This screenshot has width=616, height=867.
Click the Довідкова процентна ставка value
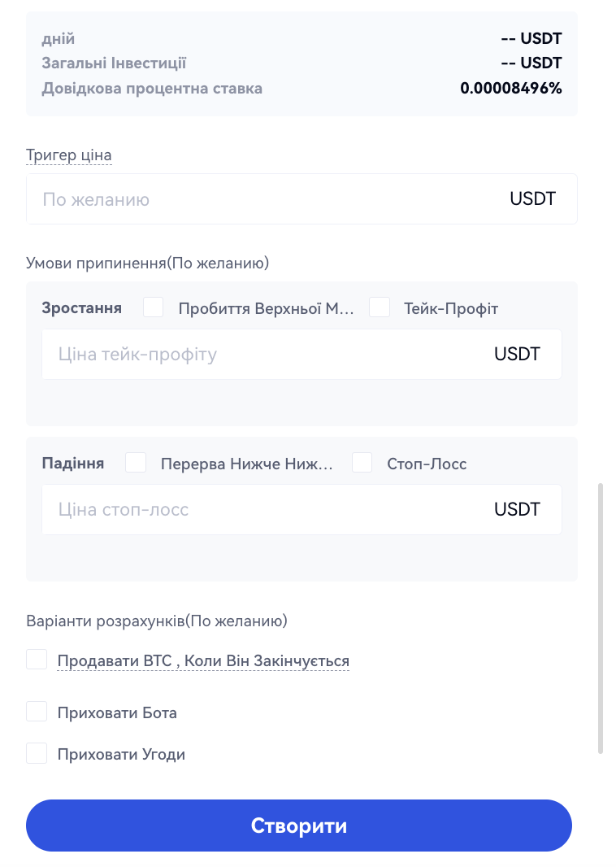511,88
